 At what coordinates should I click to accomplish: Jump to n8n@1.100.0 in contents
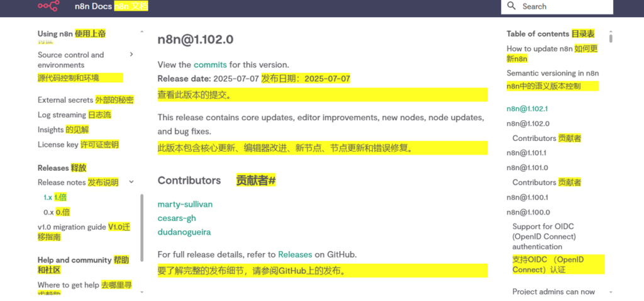[x=528, y=212]
